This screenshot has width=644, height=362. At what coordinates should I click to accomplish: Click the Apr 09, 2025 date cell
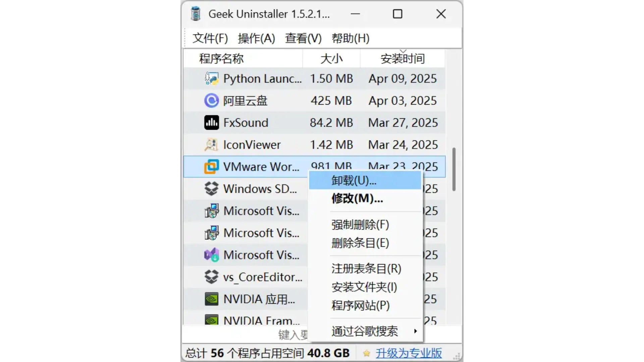(403, 79)
